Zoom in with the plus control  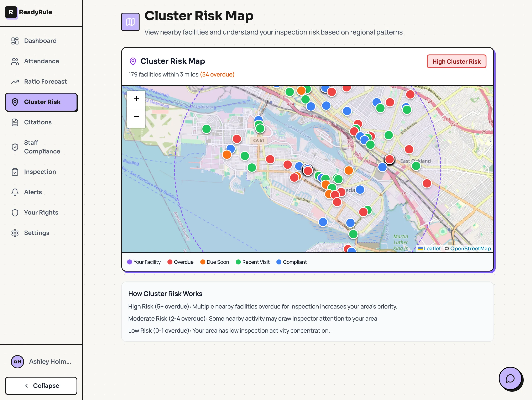click(136, 98)
